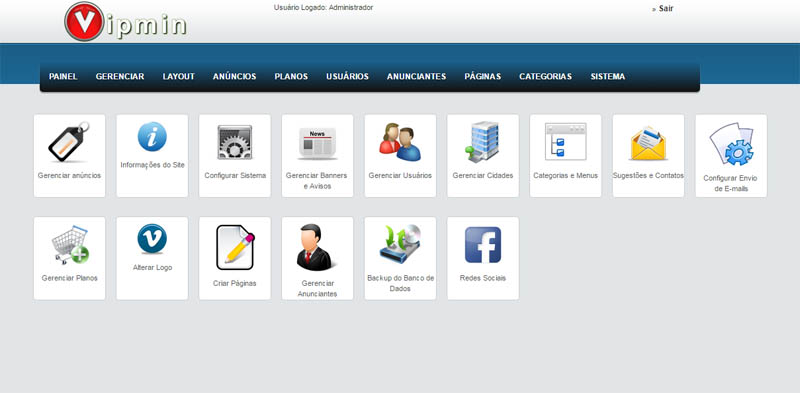Viewport: 800px width, 393px height.
Task: Select the ANUNCIANTES menu item
Action: pos(416,77)
